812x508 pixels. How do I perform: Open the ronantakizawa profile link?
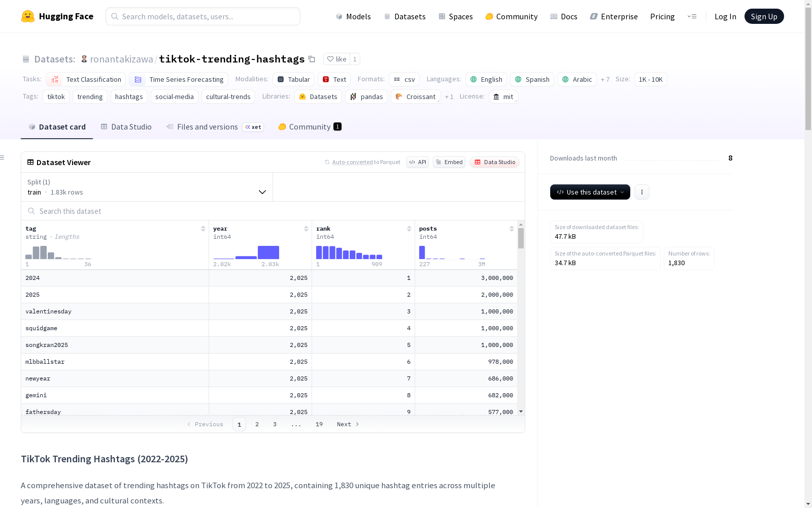click(121, 59)
